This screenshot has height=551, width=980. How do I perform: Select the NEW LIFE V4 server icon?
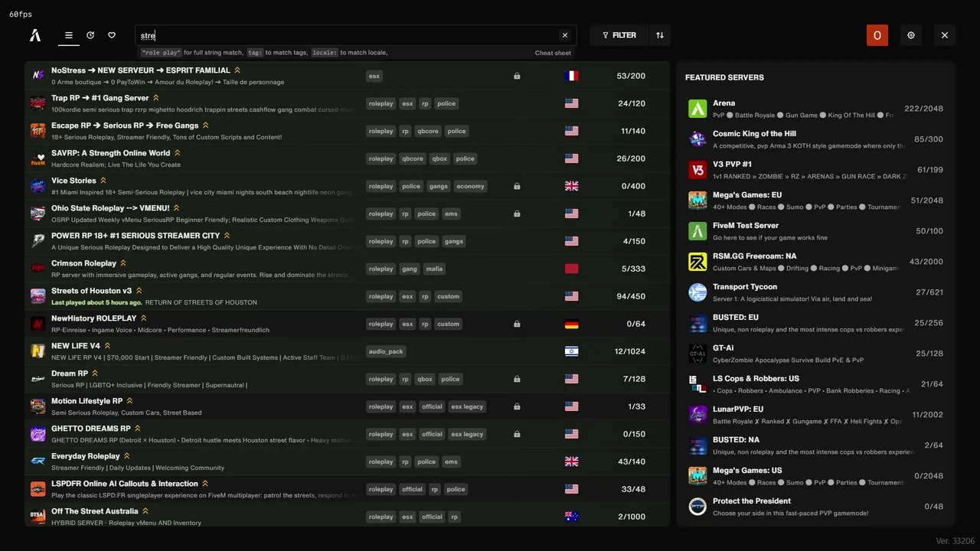(x=38, y=351)
